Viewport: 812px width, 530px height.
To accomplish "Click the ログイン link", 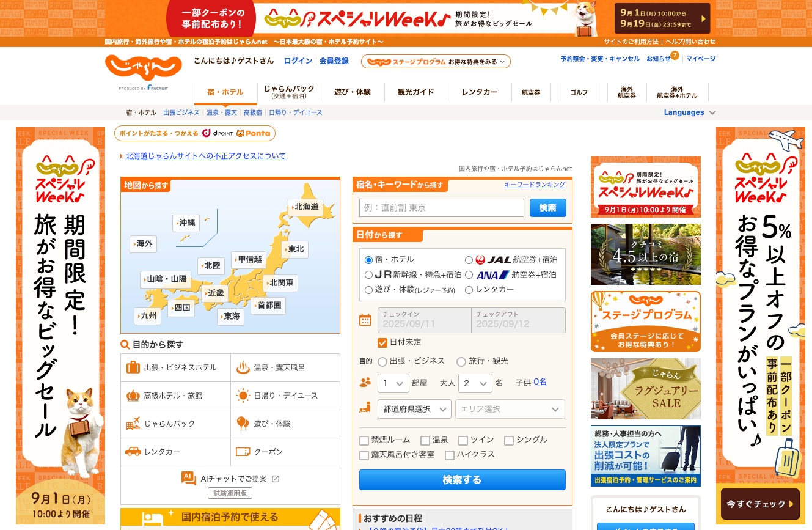I will pos(298,61).
